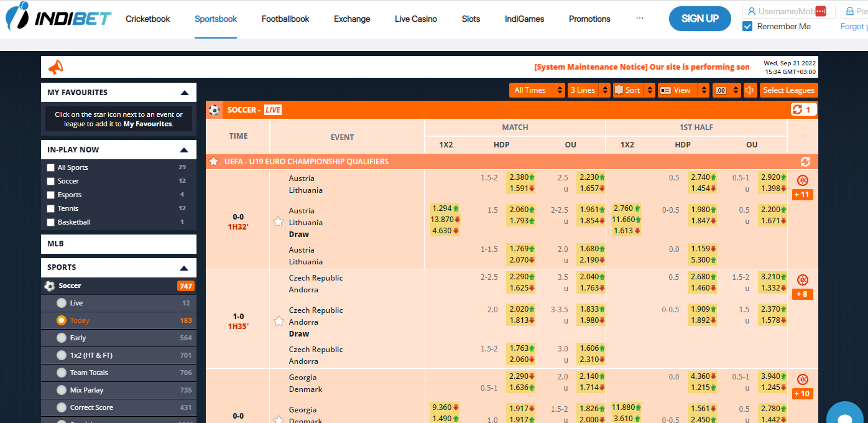Viewport: 868px width, 423px height.
Task: Open the All Times dropdown
Action: 537,90
